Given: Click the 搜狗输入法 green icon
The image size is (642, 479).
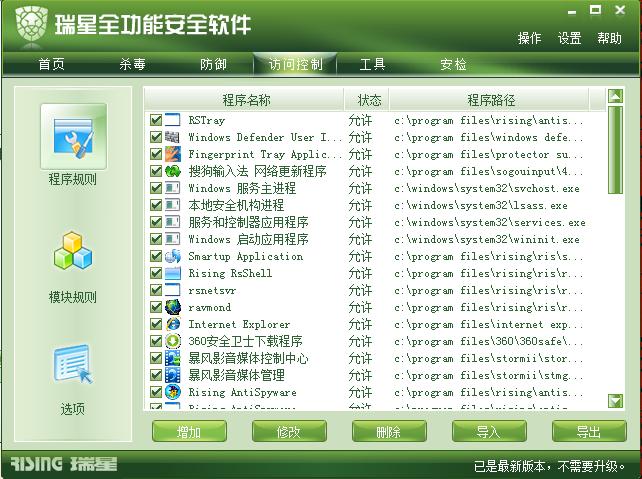Looking at the screenshot, I should (x=173, y=171).
